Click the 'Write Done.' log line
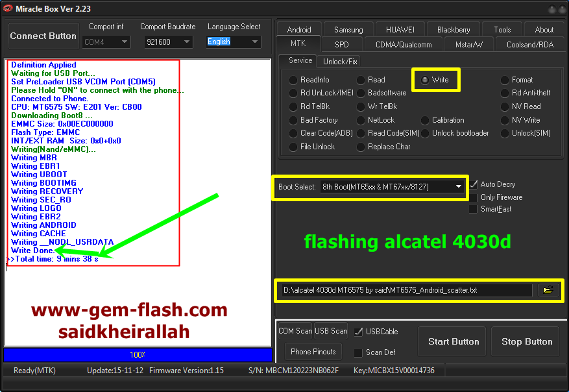The width and height of the screenshot is (569, 392). [32, 251]
